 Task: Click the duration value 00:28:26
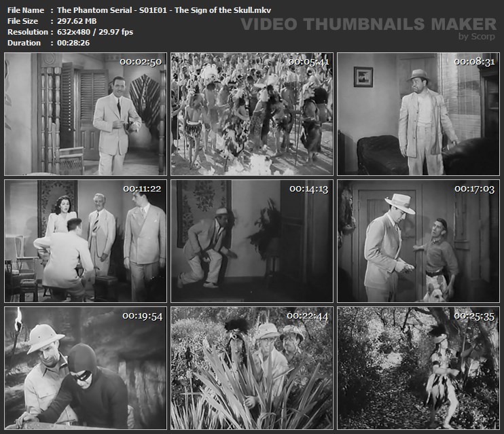[73, 43]
